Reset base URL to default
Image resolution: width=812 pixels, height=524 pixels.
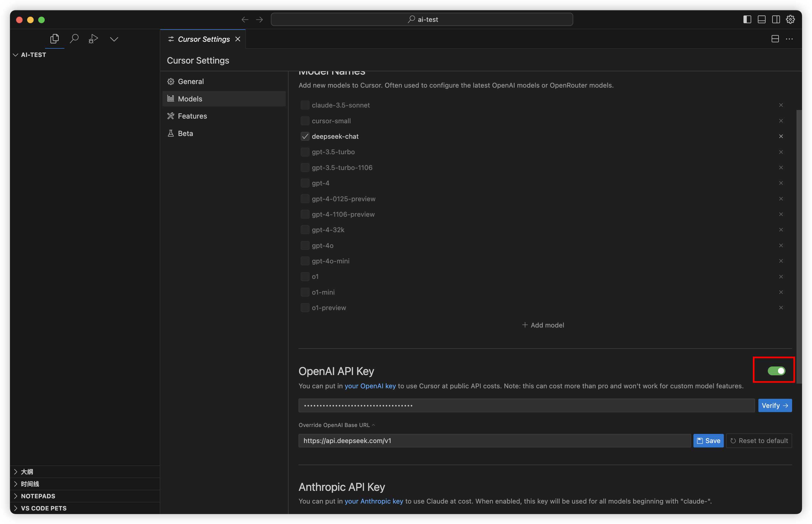759,441
